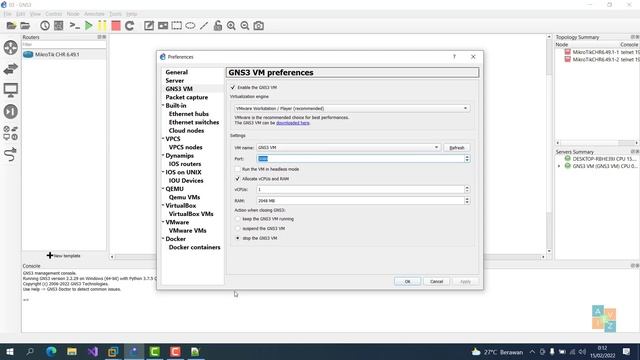Select stop the GNS3 VM option
This screenshot has width=640, height=360.
tap(238, 238)
